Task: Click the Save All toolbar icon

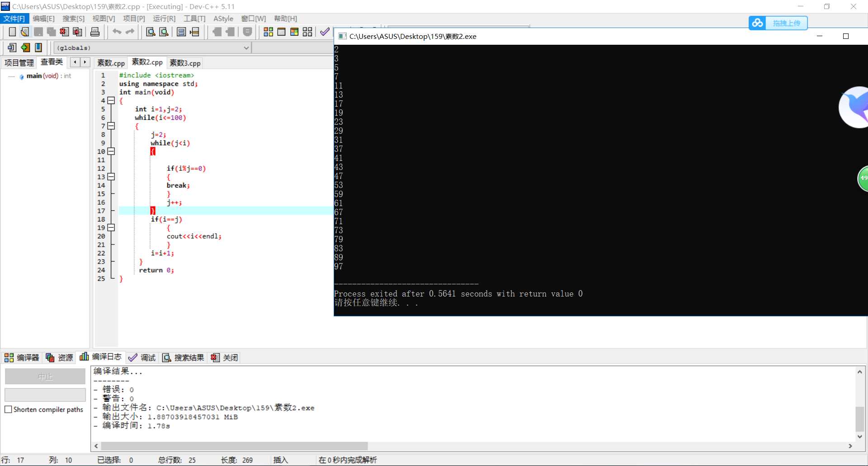Action: pos(51,32)
